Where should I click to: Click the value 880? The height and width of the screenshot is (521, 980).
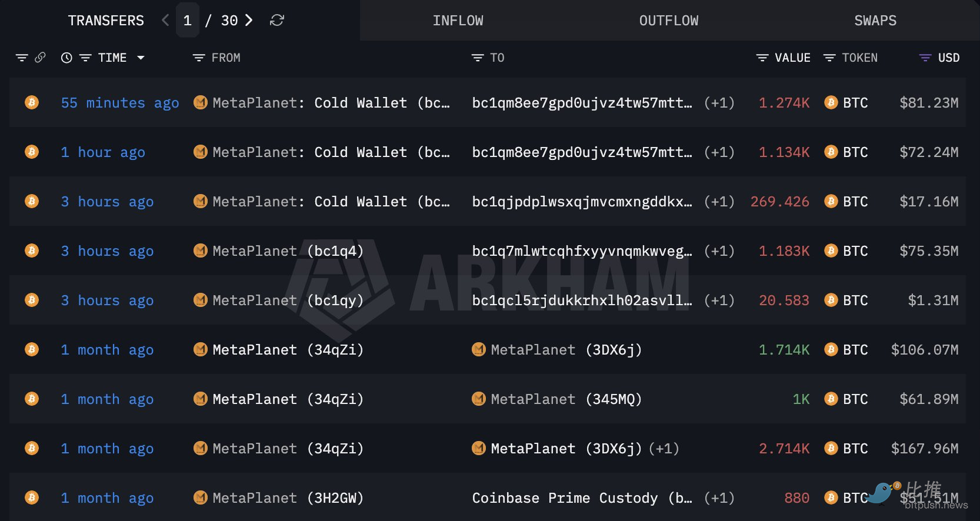click(x=797, y=498)
